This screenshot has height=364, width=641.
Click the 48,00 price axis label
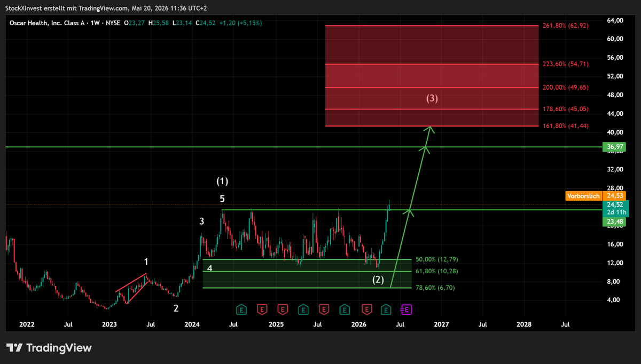pos(615,95)
